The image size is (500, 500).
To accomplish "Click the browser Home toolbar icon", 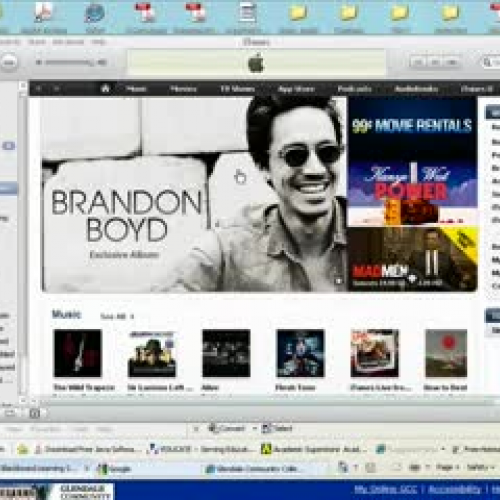I will (x=343, y=467).
